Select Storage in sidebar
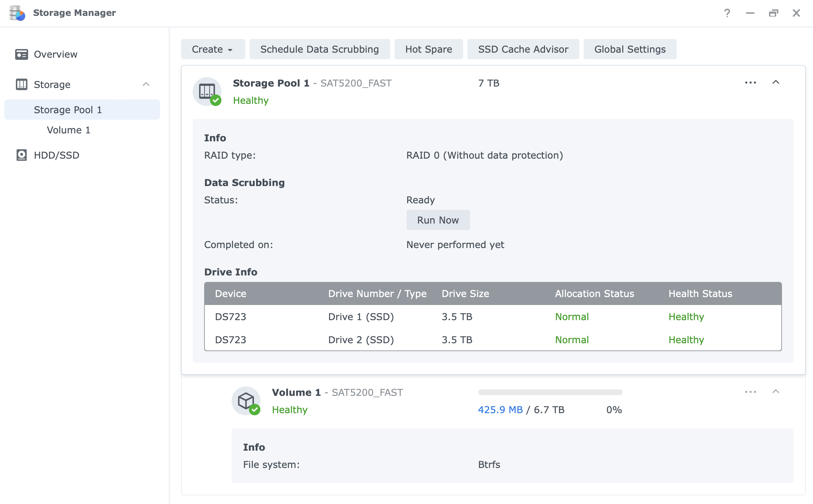This screenshot has height=504, width=813. pos(82,84)
